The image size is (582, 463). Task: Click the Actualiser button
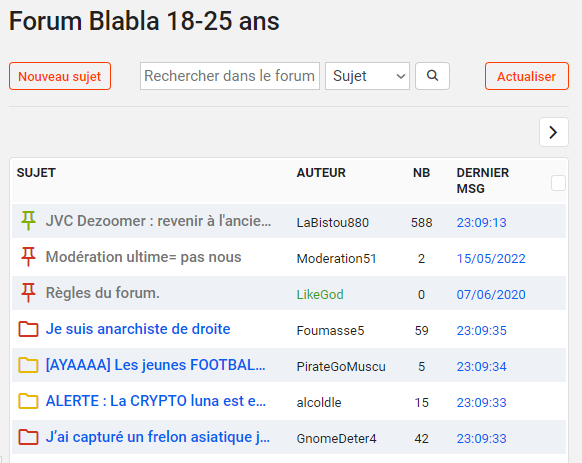[x=527, y=76]
